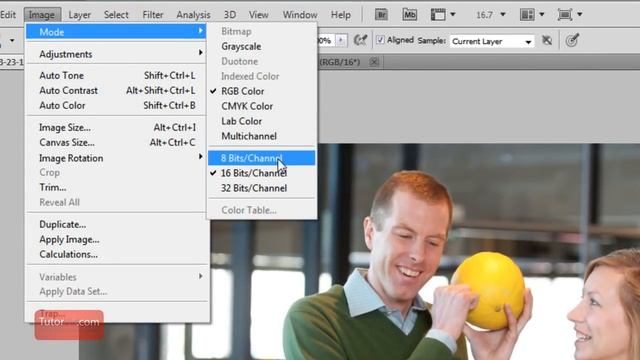Click the airbrush icon beside the percentage field
The height and width of the screenshot is (360, 640).
tap(360, 40)
